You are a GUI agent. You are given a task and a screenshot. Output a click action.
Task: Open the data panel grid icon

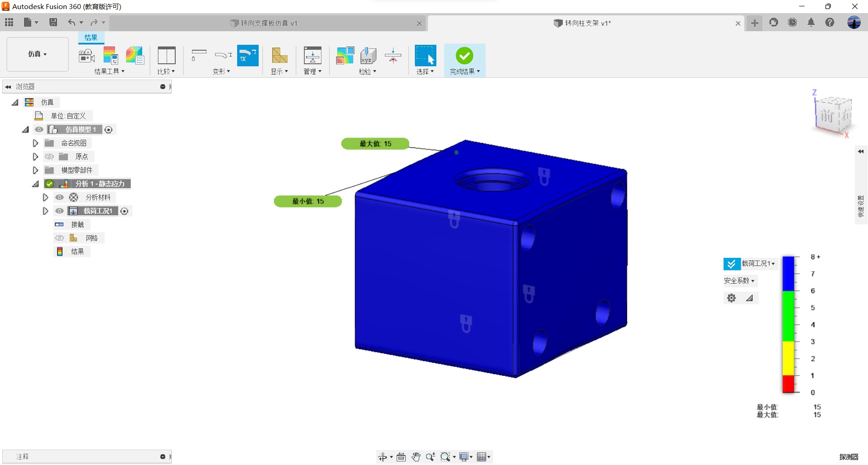[9, 23]
